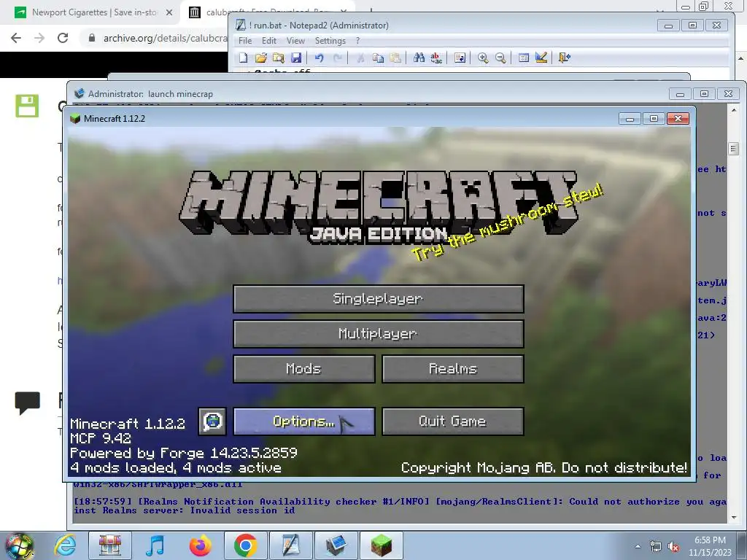Image resolution: width=747 pixels, height=560 pixels.
Task: Open Singleplayer in the Minecraft menu
Action: click(x=379, y=299)
